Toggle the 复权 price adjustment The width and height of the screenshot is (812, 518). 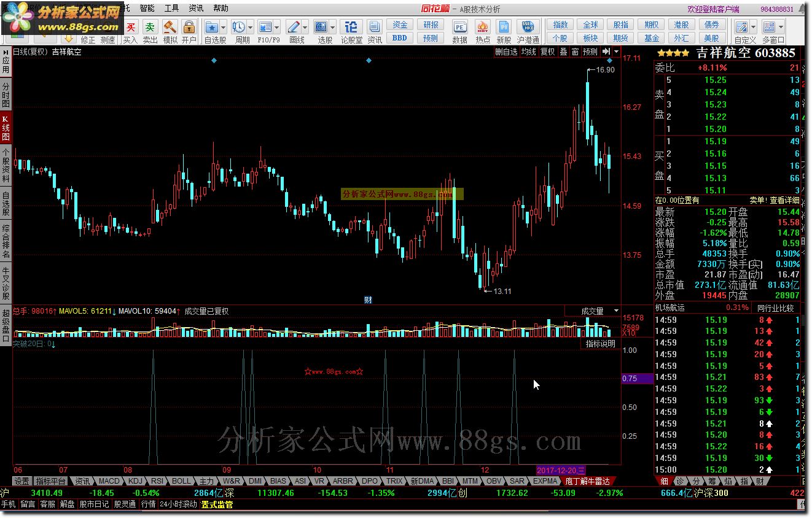coord(547,52)
